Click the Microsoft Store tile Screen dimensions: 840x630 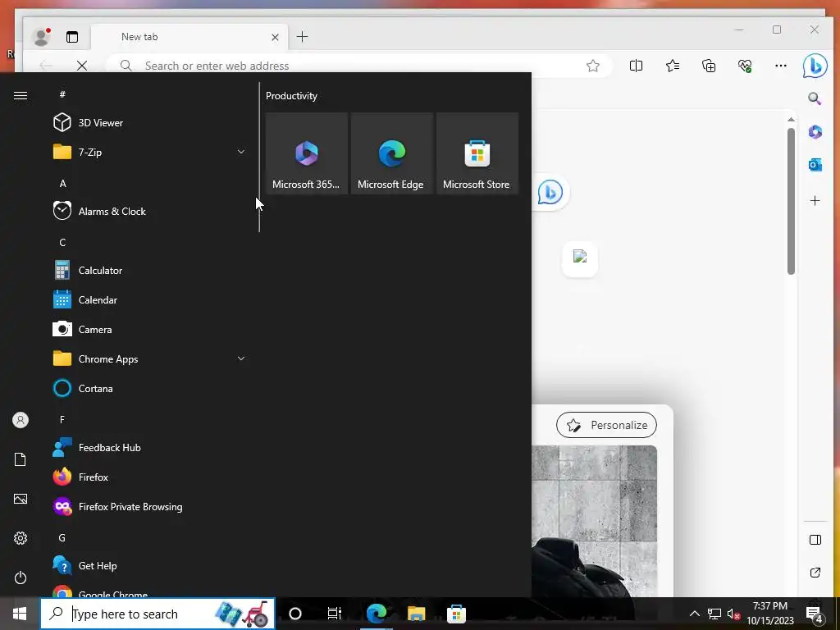pyautogui.click(x=477, y=153)
